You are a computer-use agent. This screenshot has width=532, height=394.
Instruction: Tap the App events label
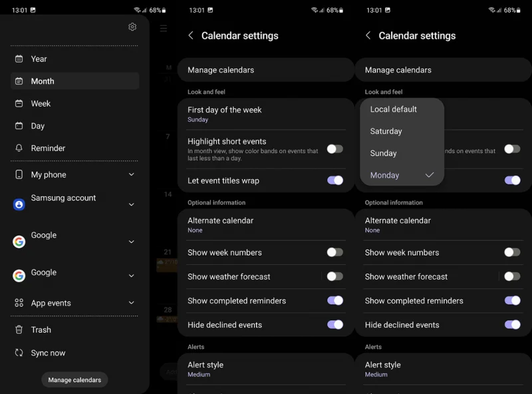pos(51,303)
